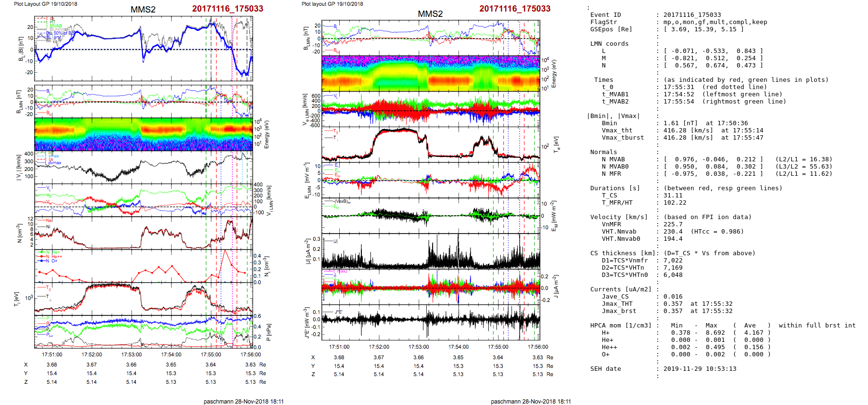The height and width of the screenshot is (405, 868).
Task: Click the 'P [nPa]' axis label on the left plot
Action: [268, 332]
